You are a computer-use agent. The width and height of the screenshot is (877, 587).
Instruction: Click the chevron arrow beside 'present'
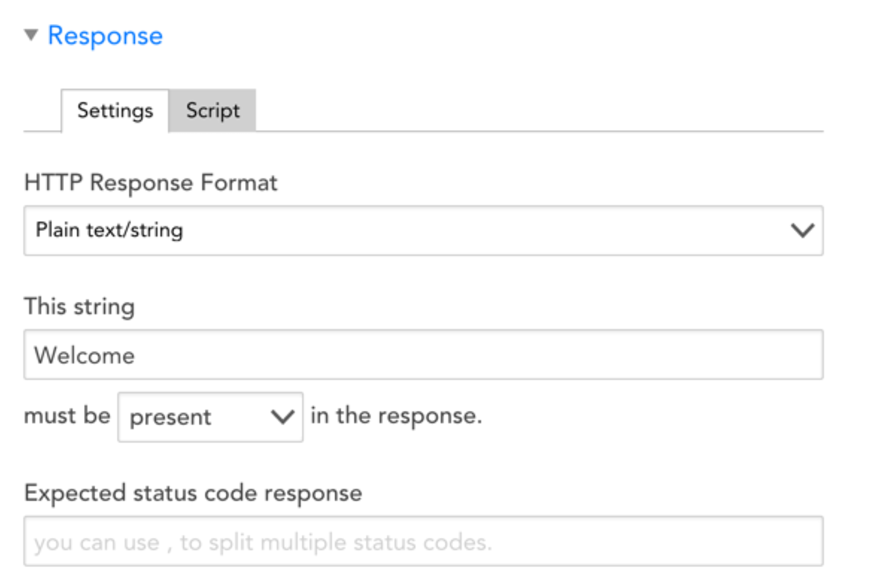tap(282, 417)
